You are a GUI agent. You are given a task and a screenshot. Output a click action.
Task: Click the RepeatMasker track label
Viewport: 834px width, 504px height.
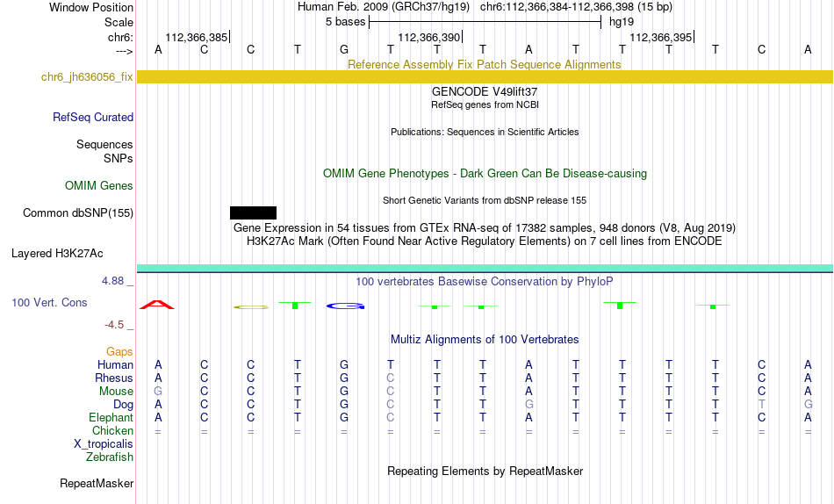[97, 484]
